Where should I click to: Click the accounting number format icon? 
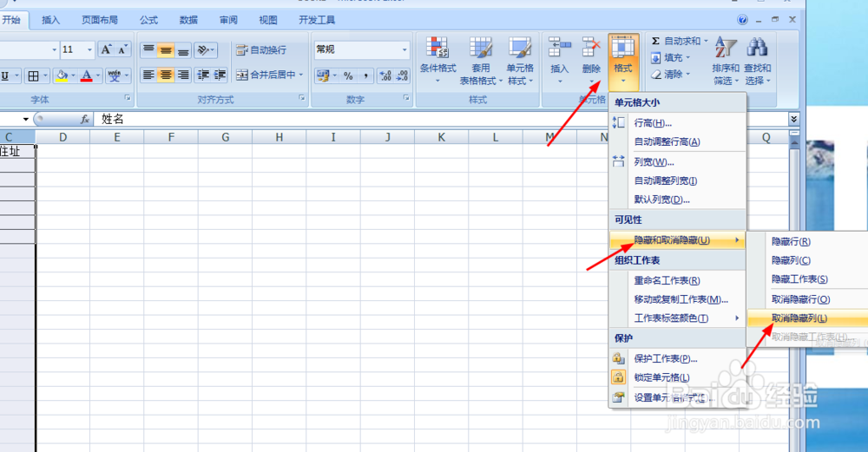click(x=323, y=75)
